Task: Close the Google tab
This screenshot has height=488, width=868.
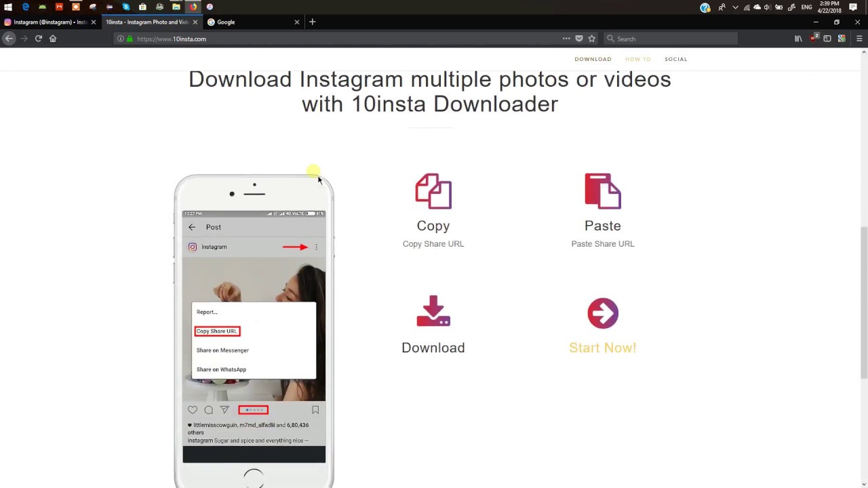Action: coord(296,22)
